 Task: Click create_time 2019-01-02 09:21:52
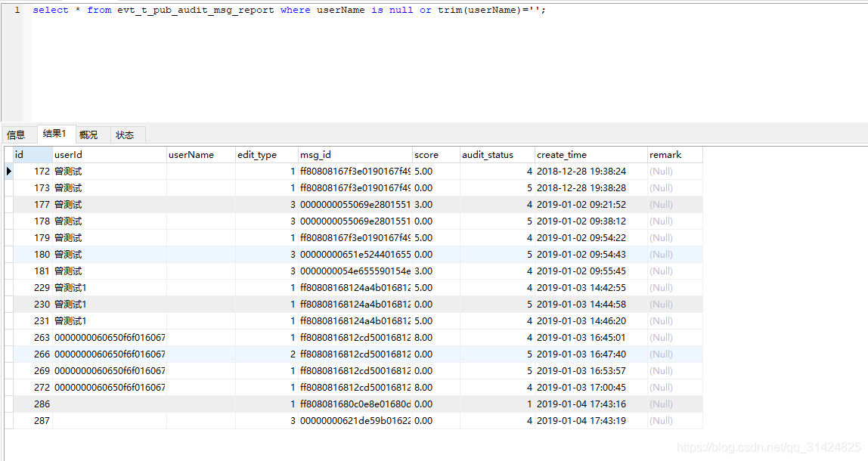[x=591, y=205]
